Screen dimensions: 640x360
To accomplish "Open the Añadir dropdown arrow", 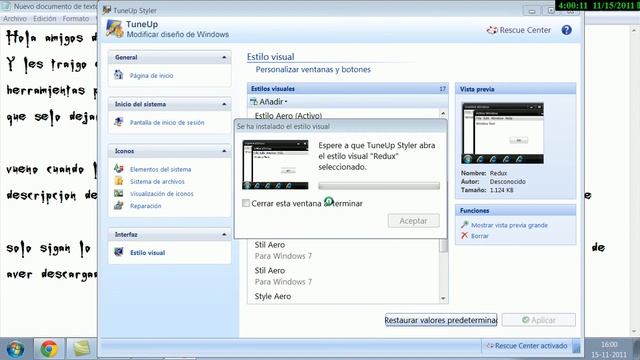I will (286, 102).
